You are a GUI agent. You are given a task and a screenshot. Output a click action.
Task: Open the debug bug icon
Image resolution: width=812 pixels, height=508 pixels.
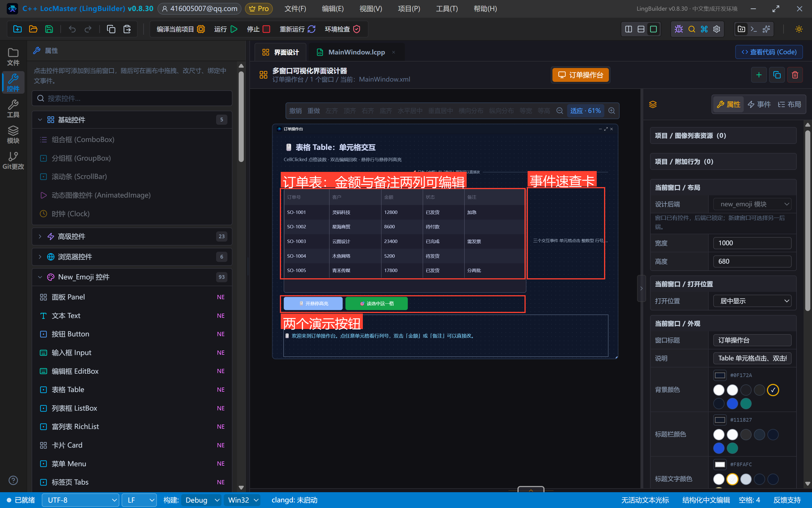[x=679, y=29]
